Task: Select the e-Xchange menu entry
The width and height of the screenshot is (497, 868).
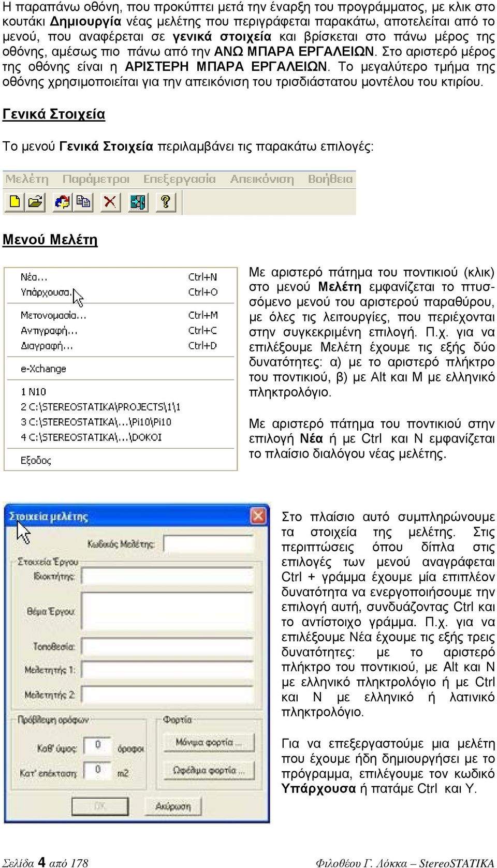Action: tap(119, 369)
